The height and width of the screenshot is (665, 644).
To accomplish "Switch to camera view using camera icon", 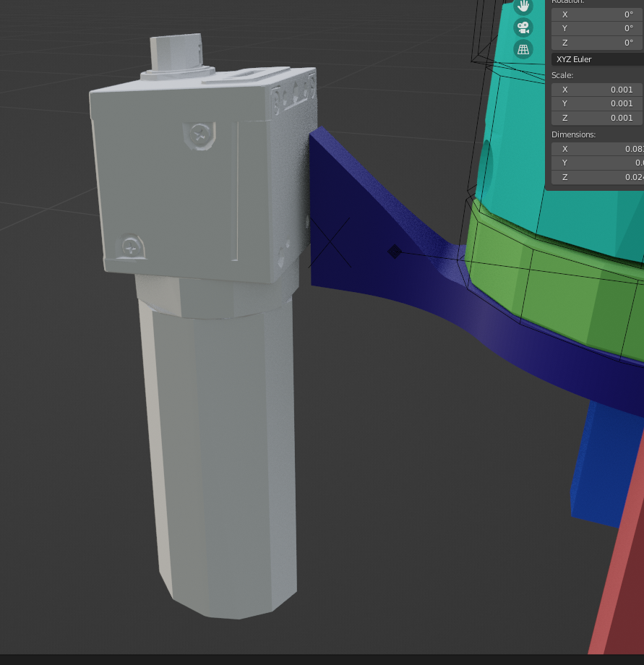I will (x=523, y=27).
